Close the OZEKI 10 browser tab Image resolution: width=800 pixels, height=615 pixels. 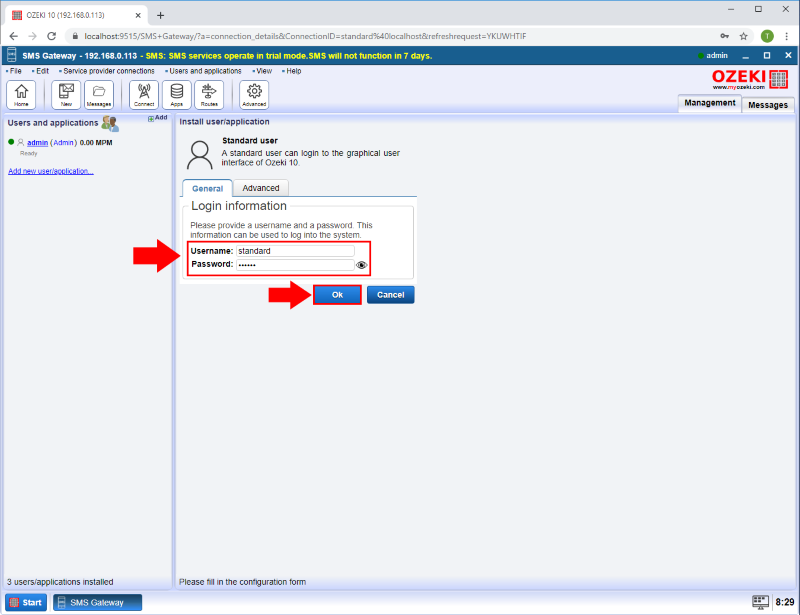(138, 15)
